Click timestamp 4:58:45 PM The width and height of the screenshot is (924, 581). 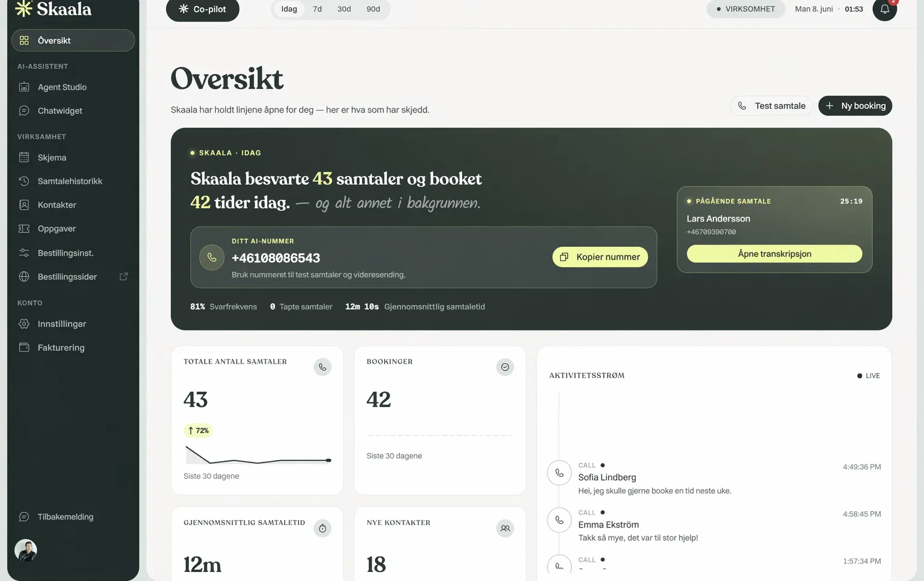click(x=862, y=514)
